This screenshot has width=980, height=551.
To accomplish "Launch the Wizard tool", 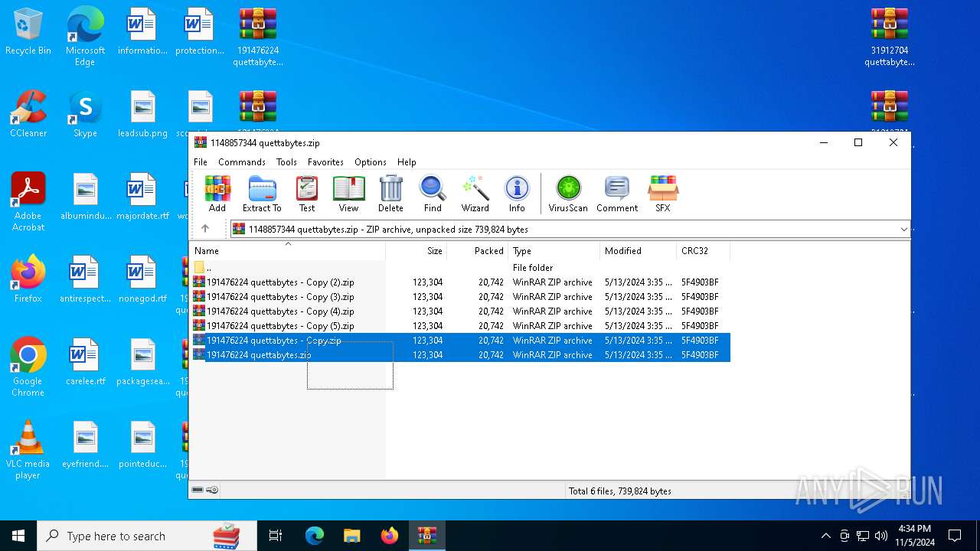I will (x=475, y=194).
